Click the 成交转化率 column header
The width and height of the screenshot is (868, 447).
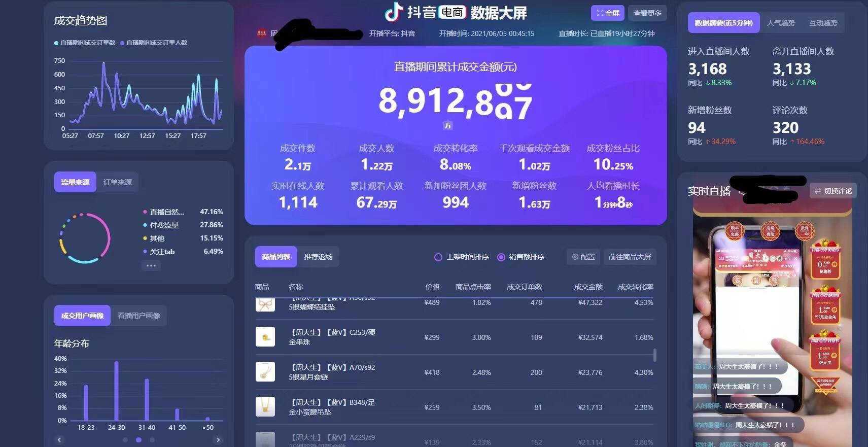pos(635,287)
